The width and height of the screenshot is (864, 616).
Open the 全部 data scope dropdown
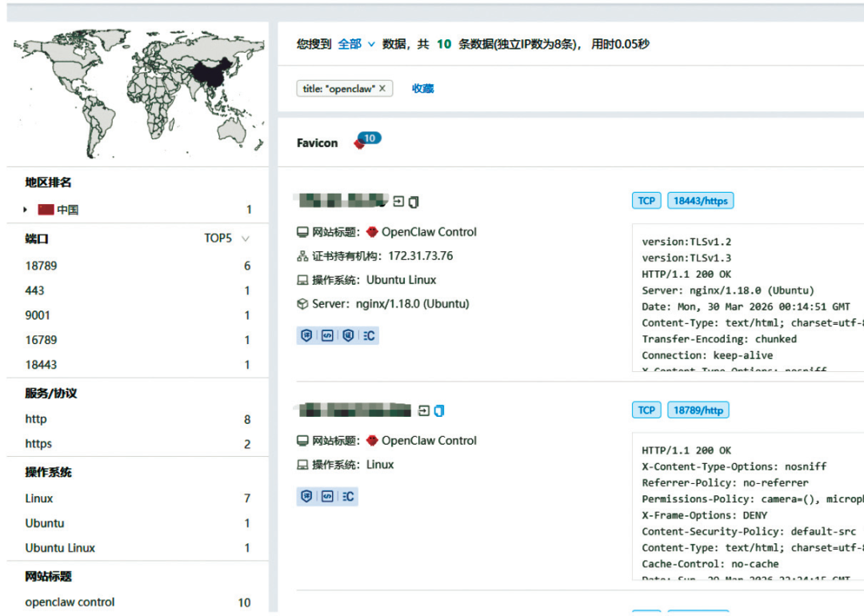(x=356, y=44)
